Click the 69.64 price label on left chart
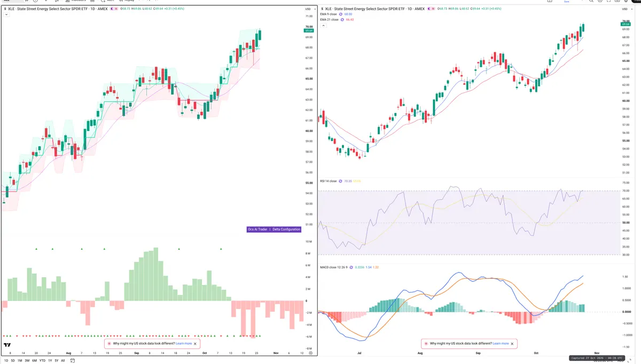The height and width of the screenshot is (364, 641). (x=309, y=30)
